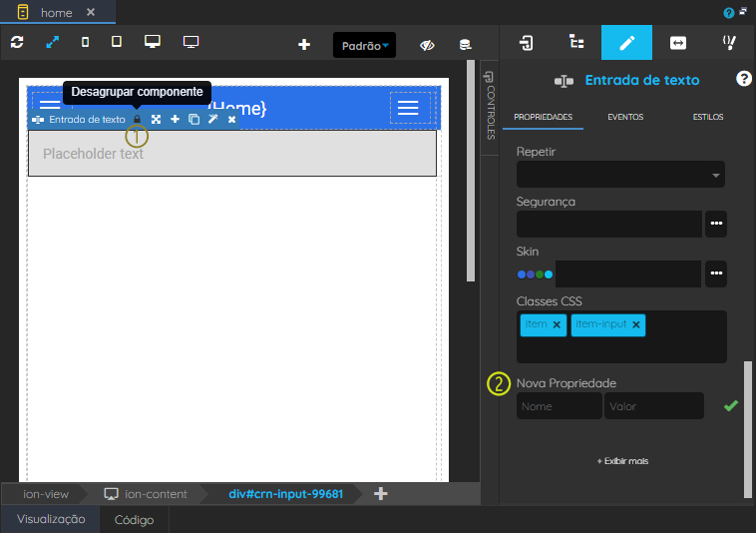756x533 pixels.
Task: Open the Segurança ellipsis button
Action: point(716,224)
